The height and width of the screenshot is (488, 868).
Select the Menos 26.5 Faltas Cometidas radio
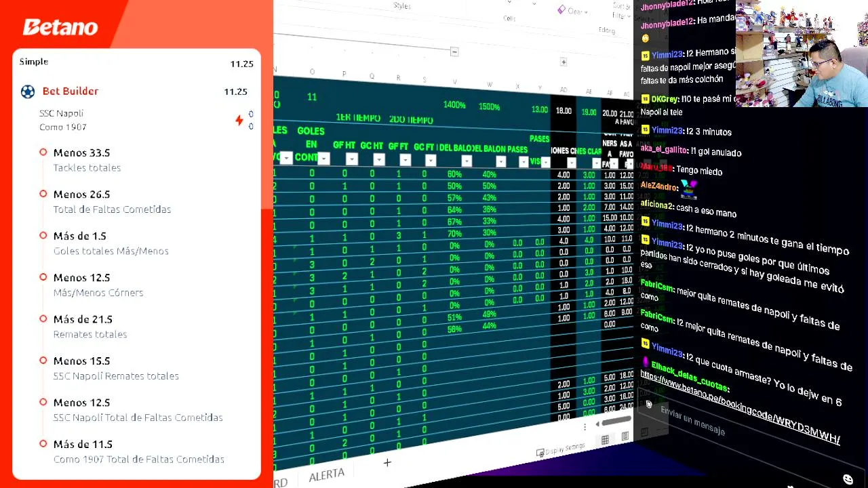pos(43,194)
